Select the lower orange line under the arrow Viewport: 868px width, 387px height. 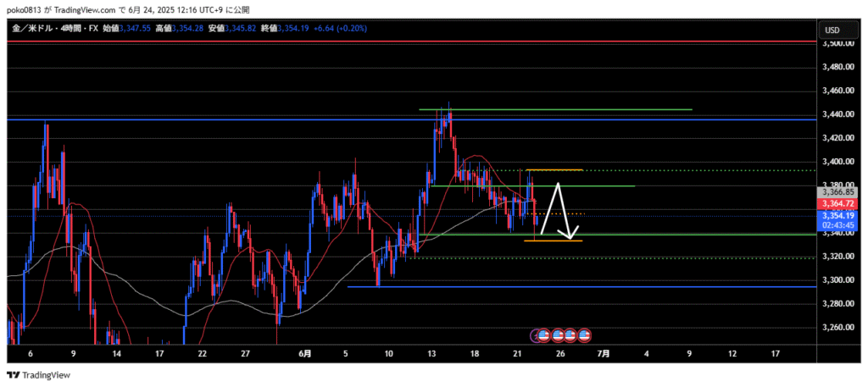(553, 240)
